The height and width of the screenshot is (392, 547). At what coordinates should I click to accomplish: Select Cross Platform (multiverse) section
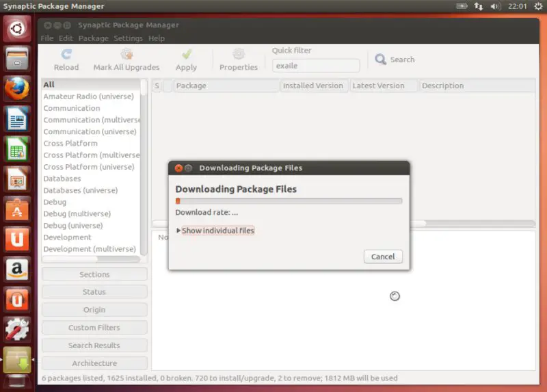(91, 155)
